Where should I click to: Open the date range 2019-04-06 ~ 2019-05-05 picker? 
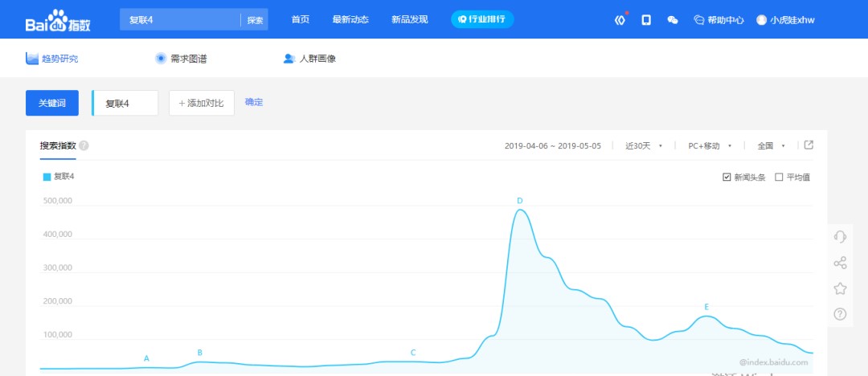[552, 145]
